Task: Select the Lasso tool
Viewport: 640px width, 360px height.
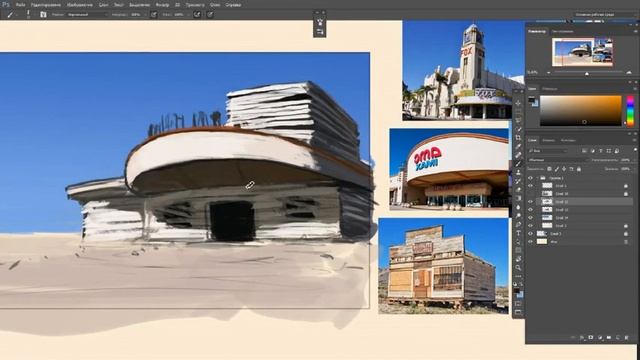Action: click(518, 121)
